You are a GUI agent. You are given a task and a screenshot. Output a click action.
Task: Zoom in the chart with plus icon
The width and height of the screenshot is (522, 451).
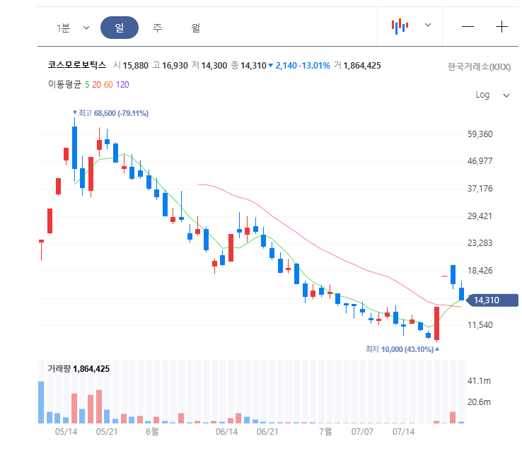pyautogui.click(x=502, y=26)
